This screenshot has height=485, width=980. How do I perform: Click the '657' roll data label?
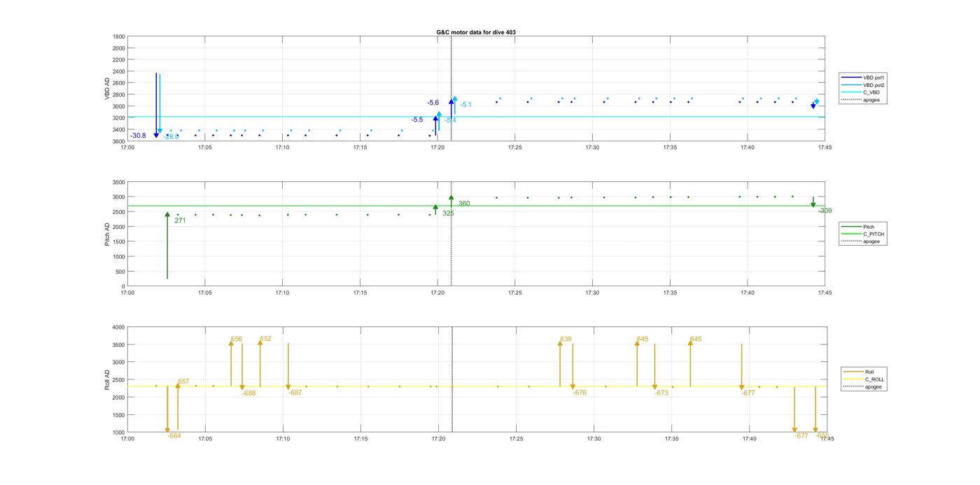pyautogui.click(x=183, y=381)
